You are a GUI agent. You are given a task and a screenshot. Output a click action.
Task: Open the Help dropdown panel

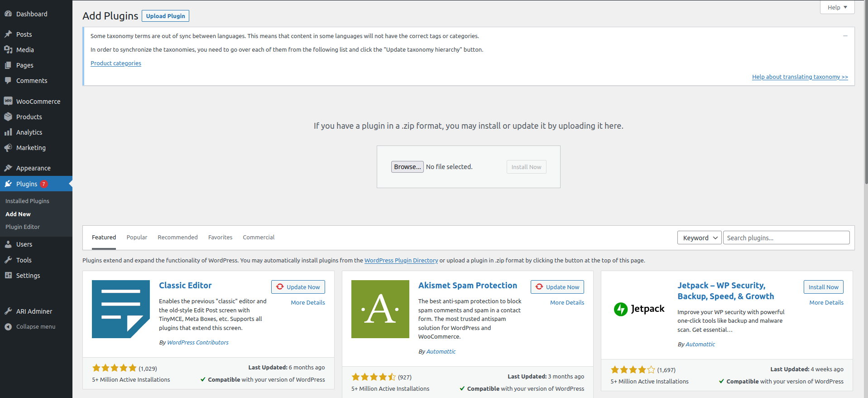[x=837, y=7]
